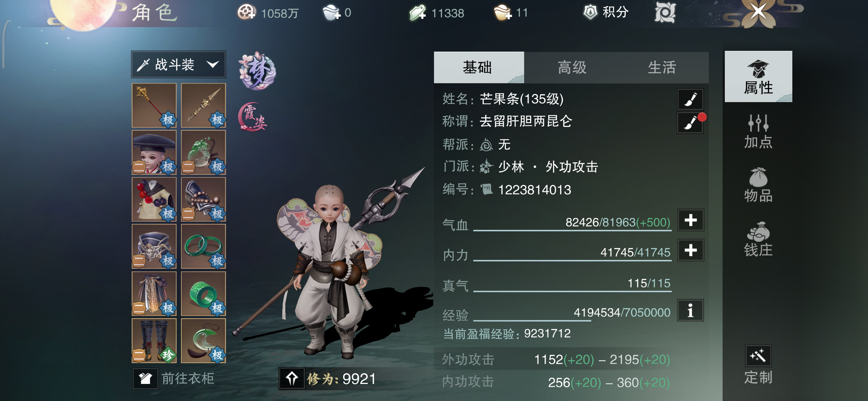868x401 pixels.
Task: Expand the 战斗装 outfit dropdown
Action: [178, 65]
